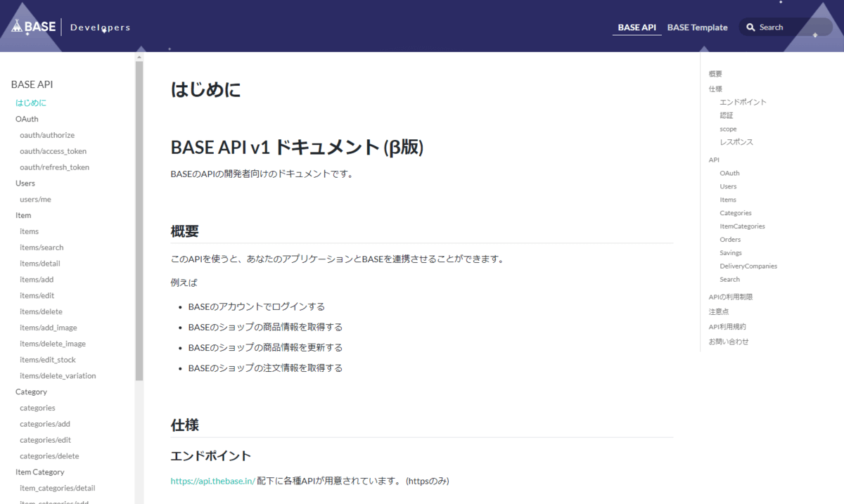The width and height of the screenshot is (844, 504).
Task: Open categories/delete in the sidebar
Action: [49, 456]
